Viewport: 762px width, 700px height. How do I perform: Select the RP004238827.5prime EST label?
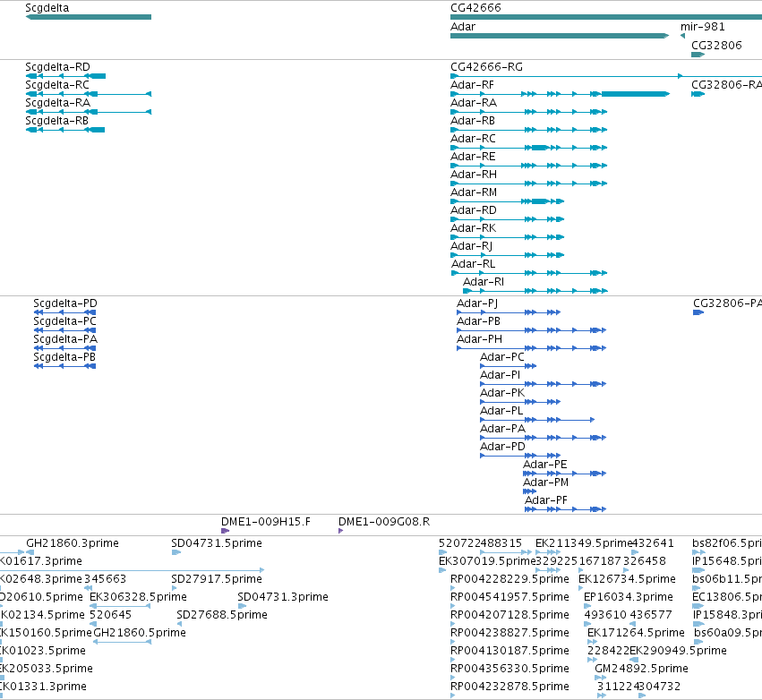(509, 634)
